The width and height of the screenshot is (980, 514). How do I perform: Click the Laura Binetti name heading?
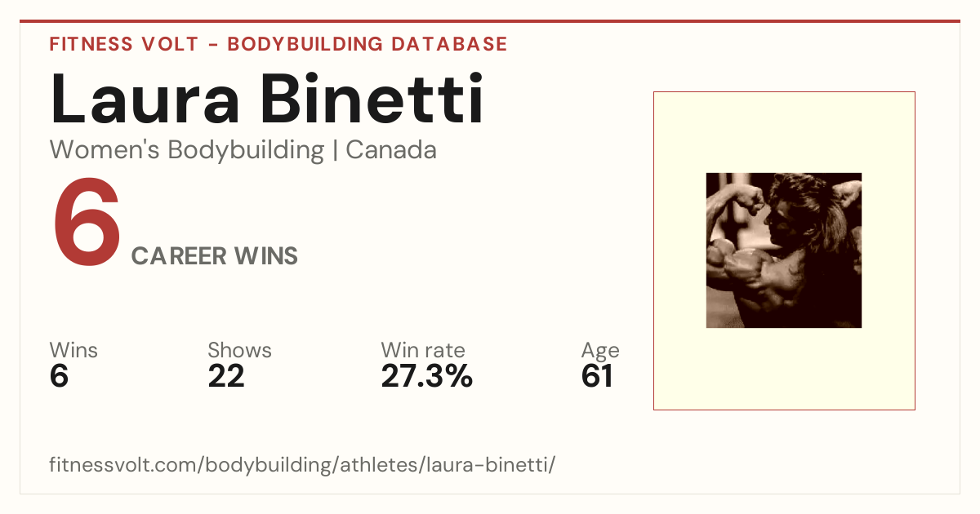click(267, 100)
